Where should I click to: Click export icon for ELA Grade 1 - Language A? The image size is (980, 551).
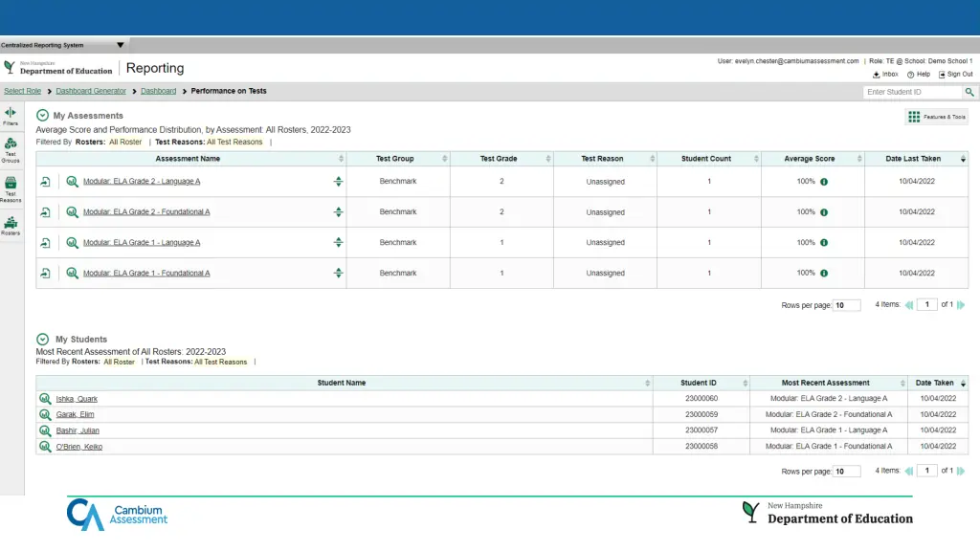click(46, 243)
